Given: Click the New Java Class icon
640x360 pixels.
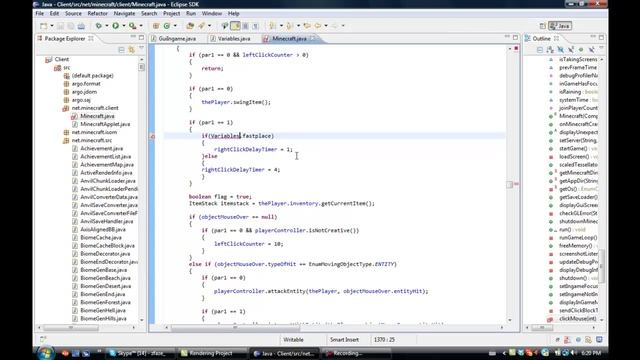Looking at the screenshot, I should coord(167,26).
